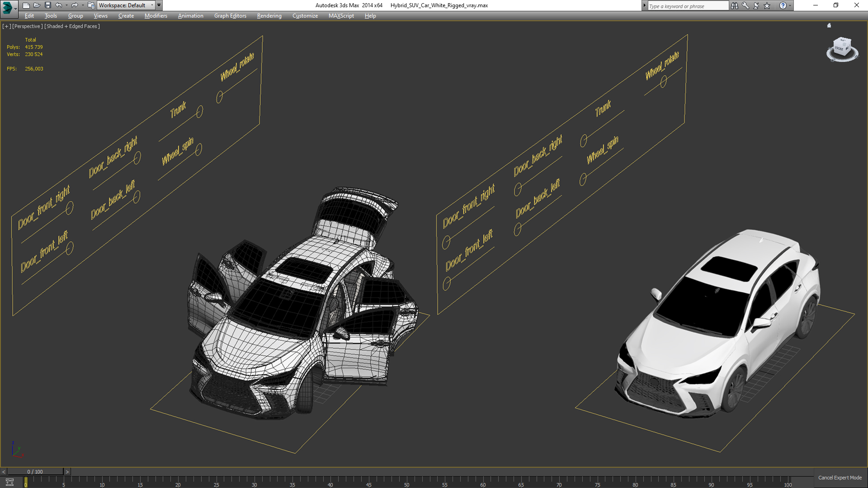Open a file with folder icon
Image resolution: width=868 pixels, height=488 pixels.
[x=37, y=5]
